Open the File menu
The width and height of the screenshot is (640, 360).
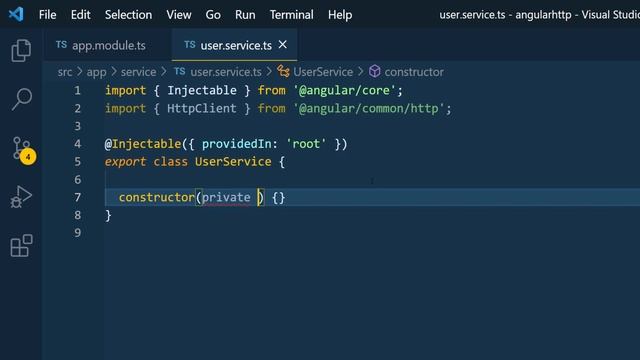pos(47,15)
